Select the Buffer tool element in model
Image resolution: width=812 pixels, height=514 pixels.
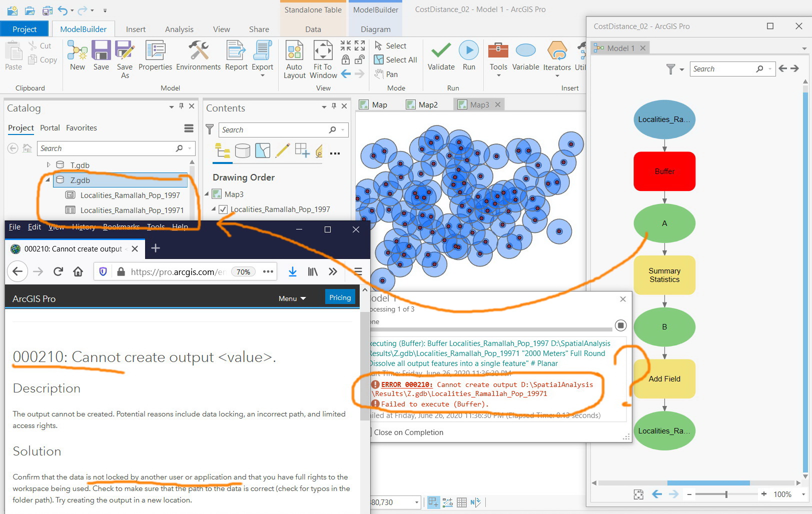[x=664, y=171]
